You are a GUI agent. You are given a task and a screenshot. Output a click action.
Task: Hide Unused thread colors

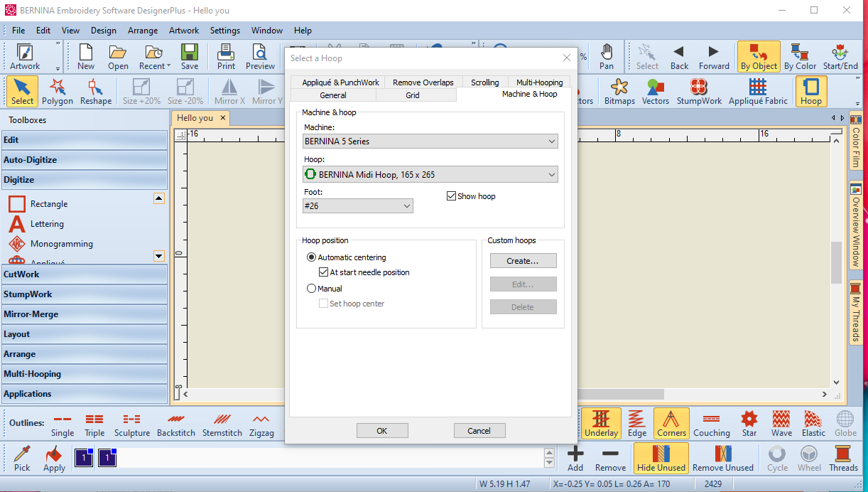coord(661,459)
